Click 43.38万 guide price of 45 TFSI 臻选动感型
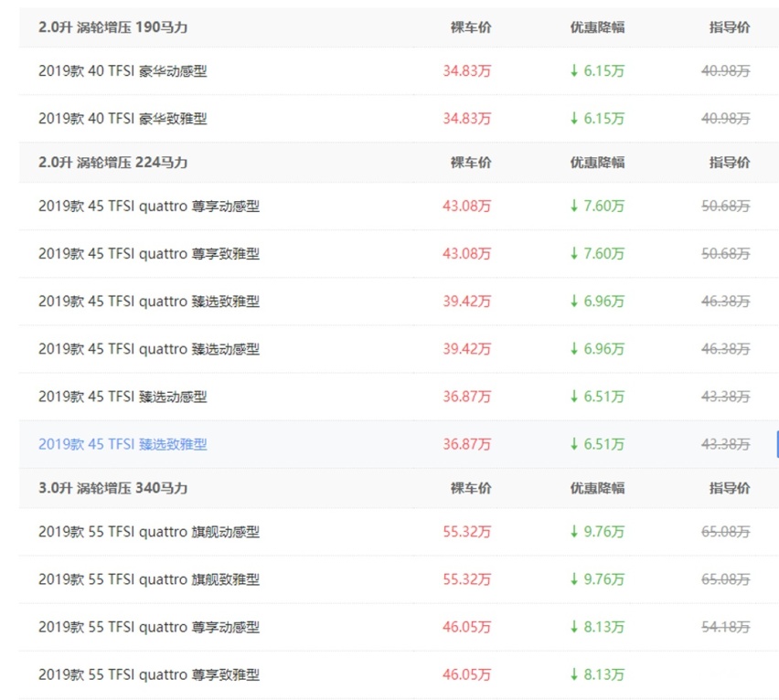 click(x=726, y=397)
